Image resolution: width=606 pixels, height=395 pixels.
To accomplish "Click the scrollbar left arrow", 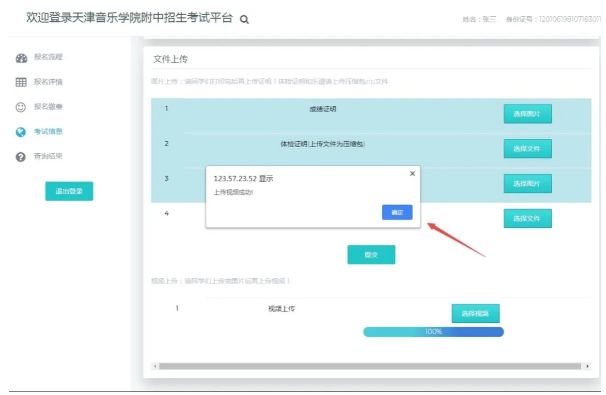I will (x=155, y=366).
